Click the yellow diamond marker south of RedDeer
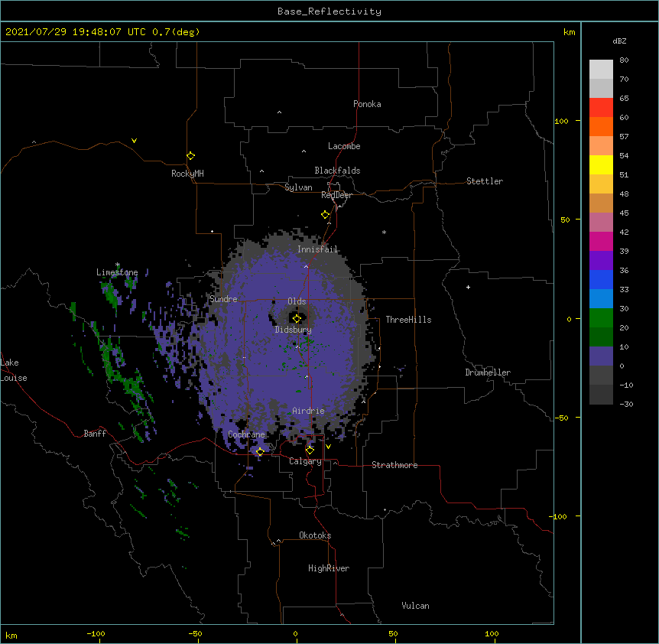 tap(326, 215)
